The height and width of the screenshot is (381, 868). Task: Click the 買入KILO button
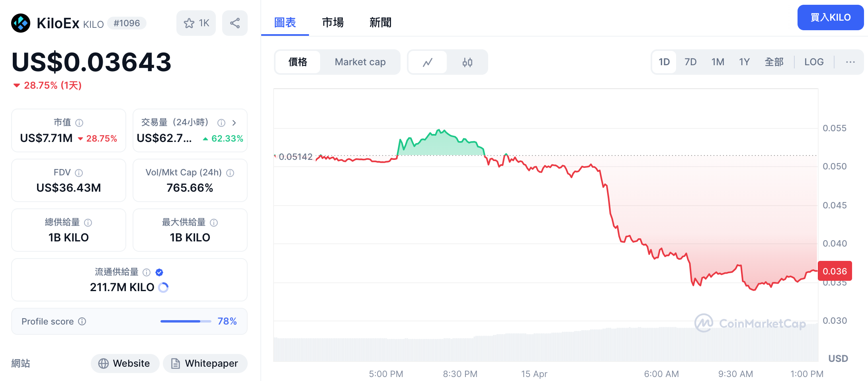tap(830, 17)
